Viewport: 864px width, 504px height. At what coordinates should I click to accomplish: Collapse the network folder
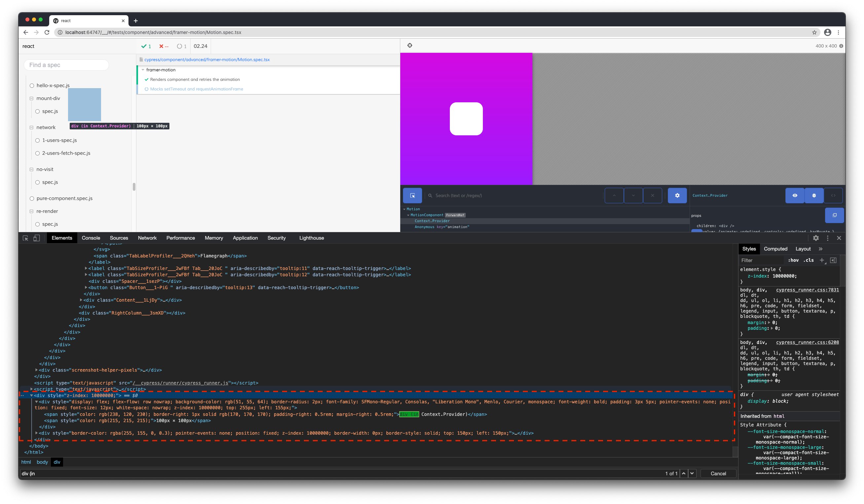point(32,127)
